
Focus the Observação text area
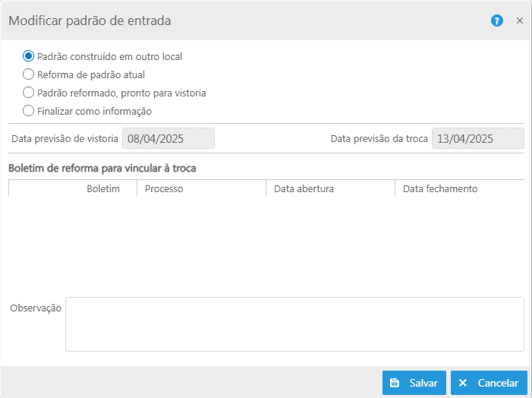[x=294, y=324]
